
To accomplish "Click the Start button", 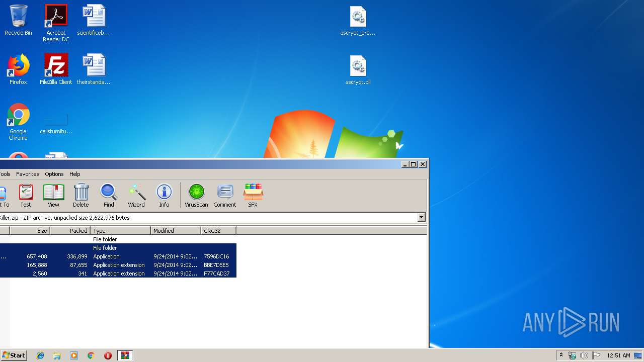I will coord(14,355).
